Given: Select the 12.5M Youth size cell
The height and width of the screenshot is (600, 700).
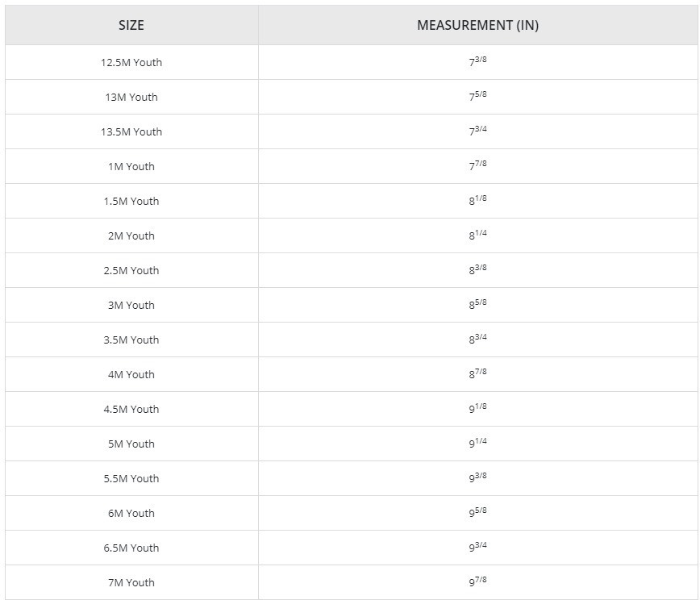Looking at the screenshot, I should [131, 63].
